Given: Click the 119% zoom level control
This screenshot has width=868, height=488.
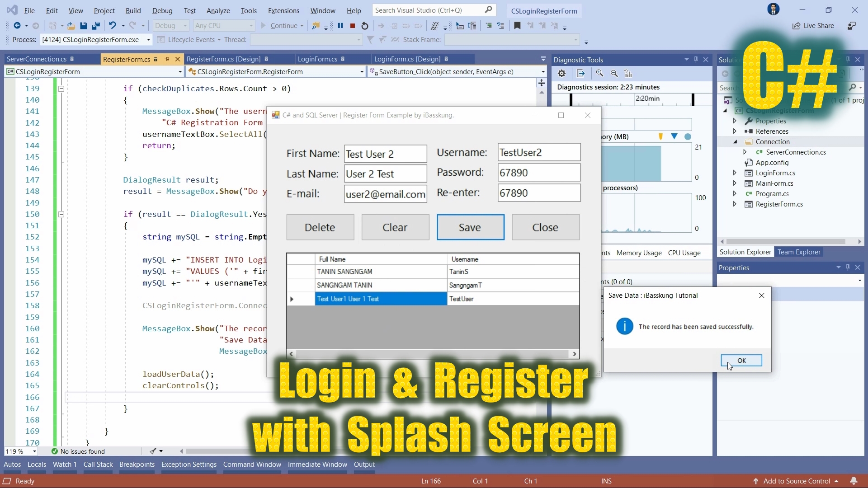Looking at the screenshot, I should point(21,451).
